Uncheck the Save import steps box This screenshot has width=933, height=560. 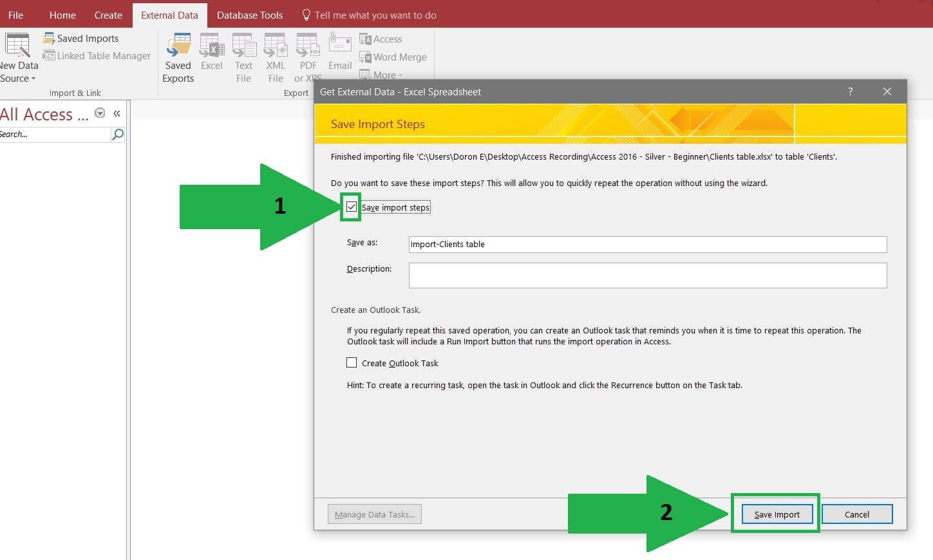(351, 207)
